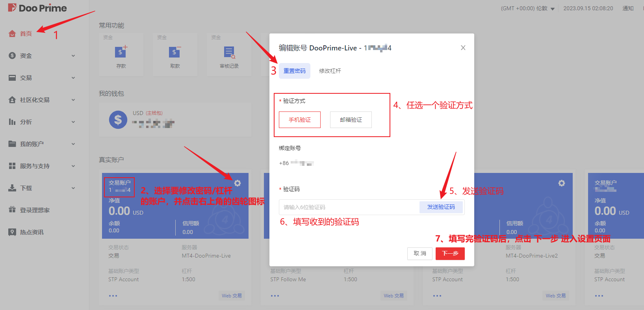Switch to the 重置密码 tab
The width and height of the screenshot is (644, 310).
click(295, 71)
